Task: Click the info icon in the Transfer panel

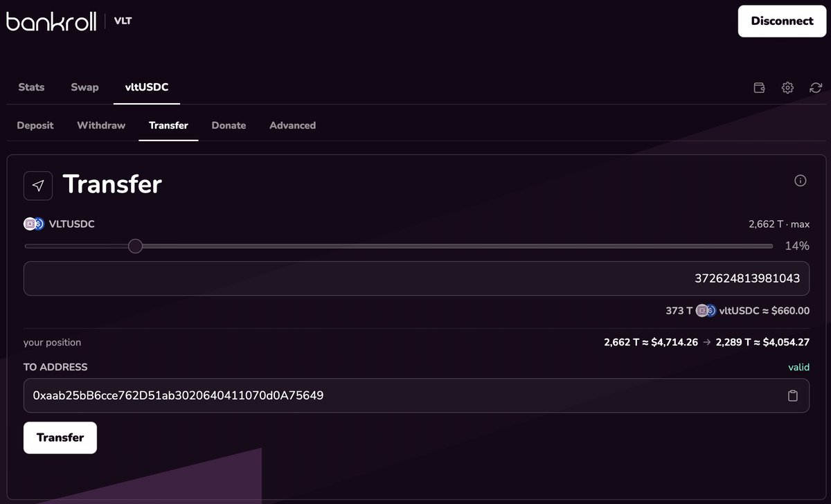Action: point(800,181)
